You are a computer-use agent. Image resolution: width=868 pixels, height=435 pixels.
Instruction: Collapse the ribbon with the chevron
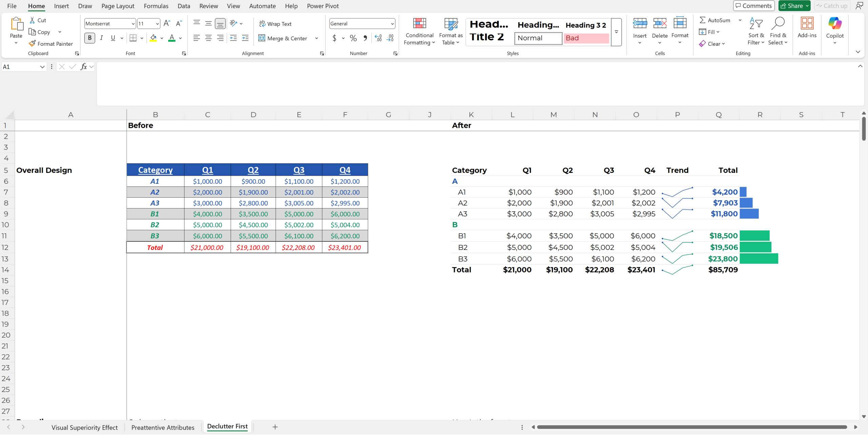click(x=858, y=52)
